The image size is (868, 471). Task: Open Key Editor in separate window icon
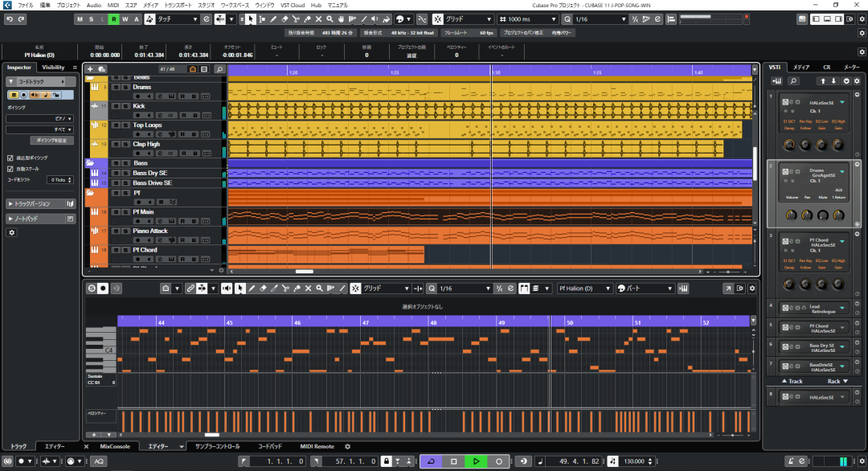click(x=728, y=289)
